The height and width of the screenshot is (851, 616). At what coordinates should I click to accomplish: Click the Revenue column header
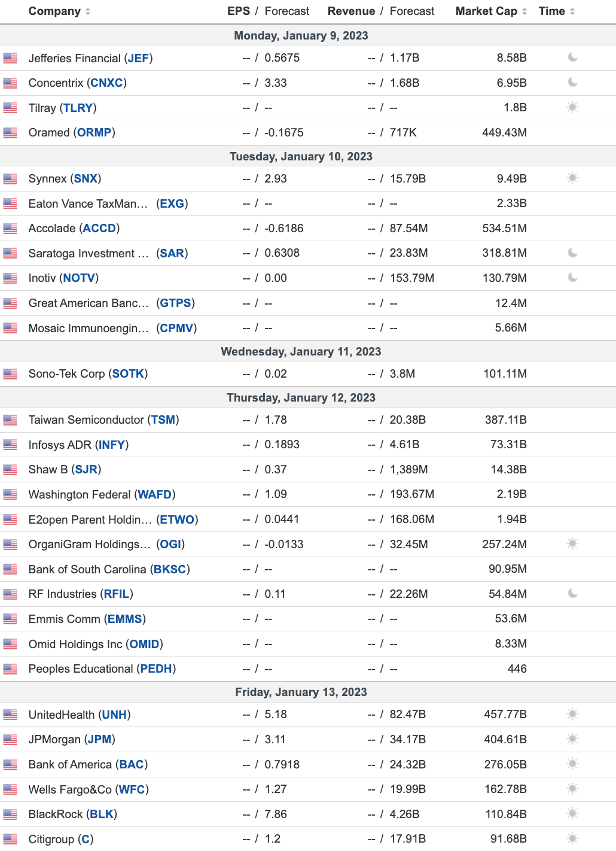351,11
